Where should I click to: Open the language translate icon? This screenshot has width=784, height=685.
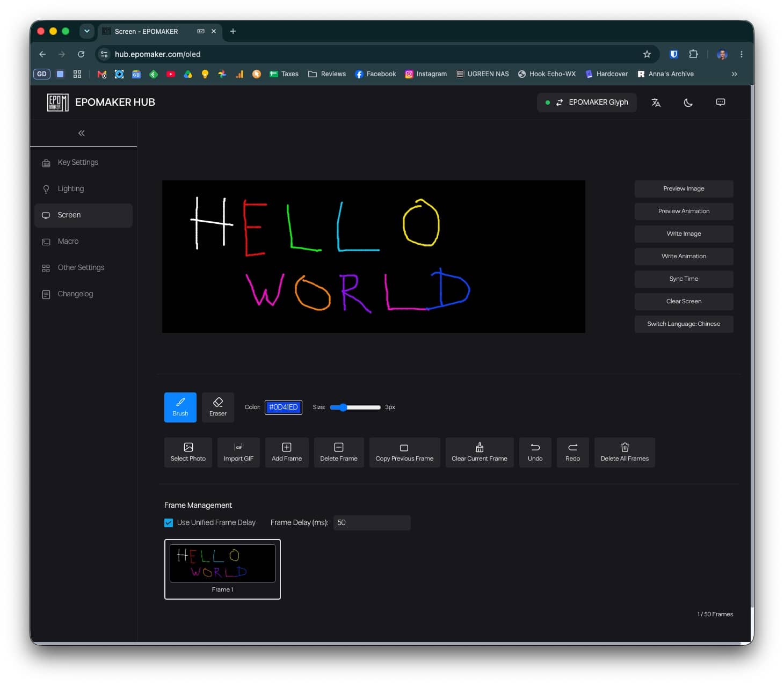click(656, 103)
